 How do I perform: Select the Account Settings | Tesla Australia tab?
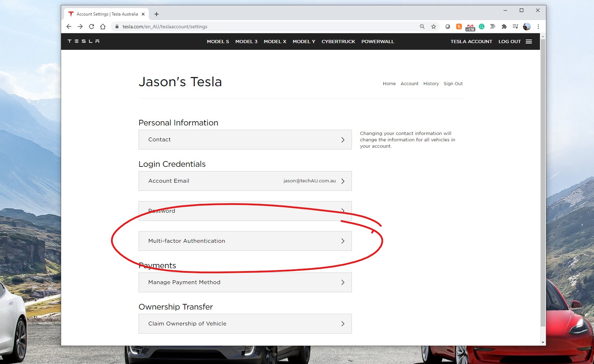point(106,14)
